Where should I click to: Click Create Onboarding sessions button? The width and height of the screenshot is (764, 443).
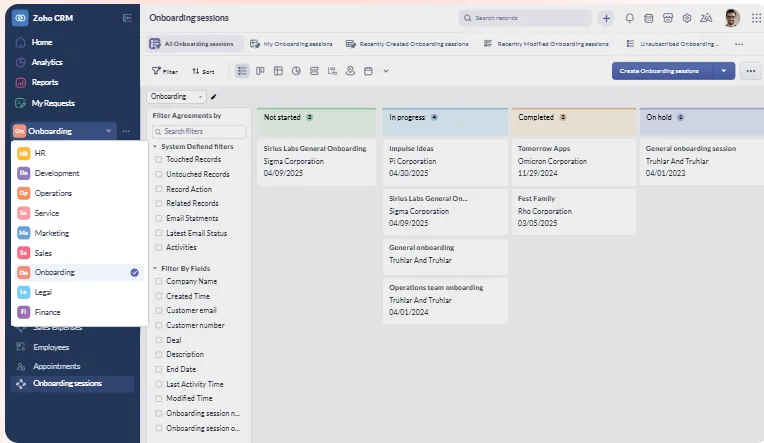click(x=663, y=71)
